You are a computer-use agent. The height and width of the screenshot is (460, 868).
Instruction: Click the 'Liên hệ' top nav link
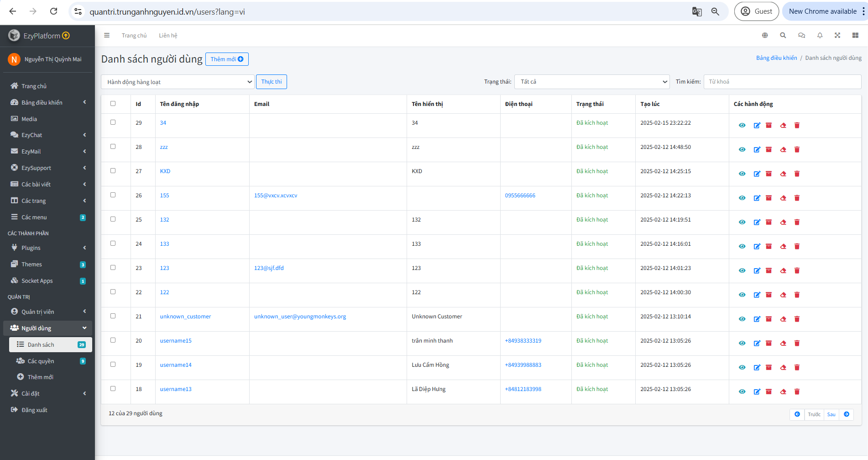[168, 35]
